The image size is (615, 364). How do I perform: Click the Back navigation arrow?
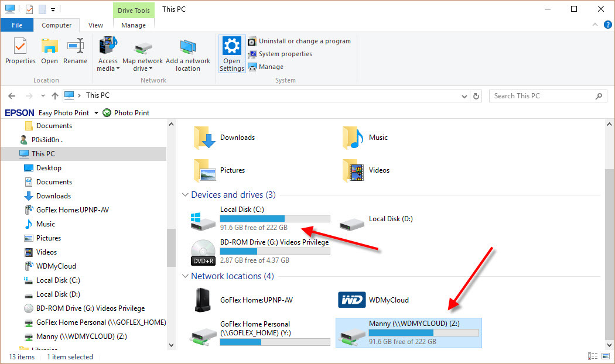12,96
